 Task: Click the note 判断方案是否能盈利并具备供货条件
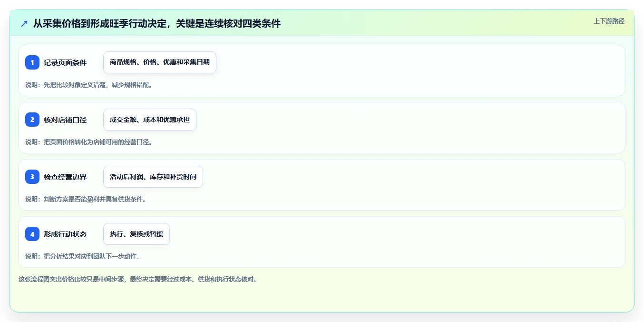point(95,199)
